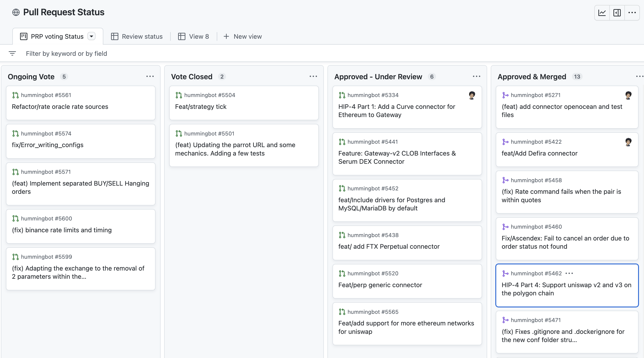Open PRP voting Status view options dropdown
The image size is (644, 358).
coord(91,36)
